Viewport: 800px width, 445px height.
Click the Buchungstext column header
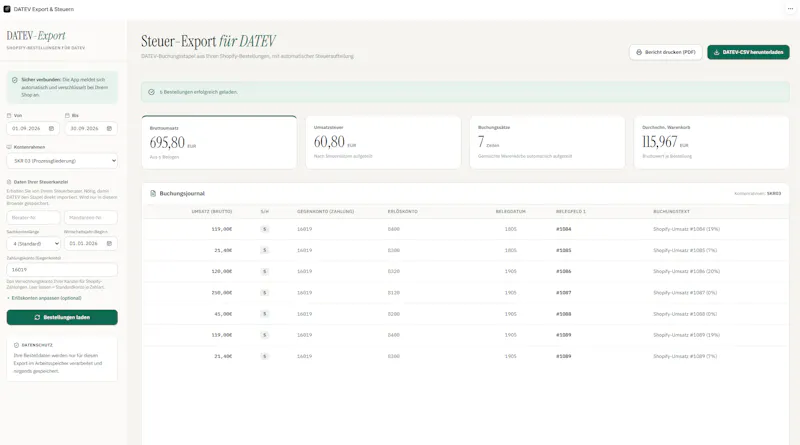671,211
